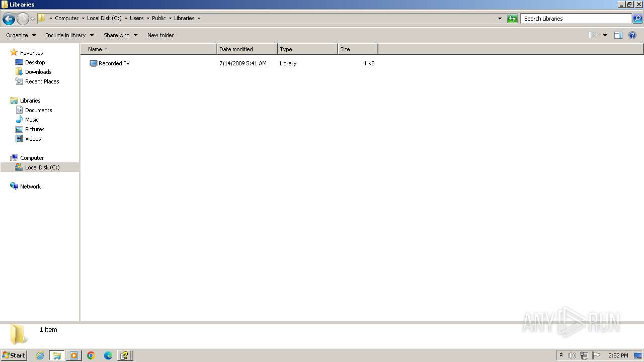Open the Share with menu

tap(120, 35)
